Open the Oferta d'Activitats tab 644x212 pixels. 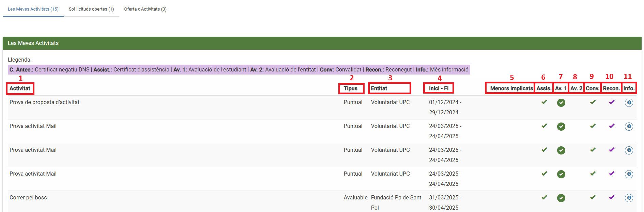[x=145, y=9]
